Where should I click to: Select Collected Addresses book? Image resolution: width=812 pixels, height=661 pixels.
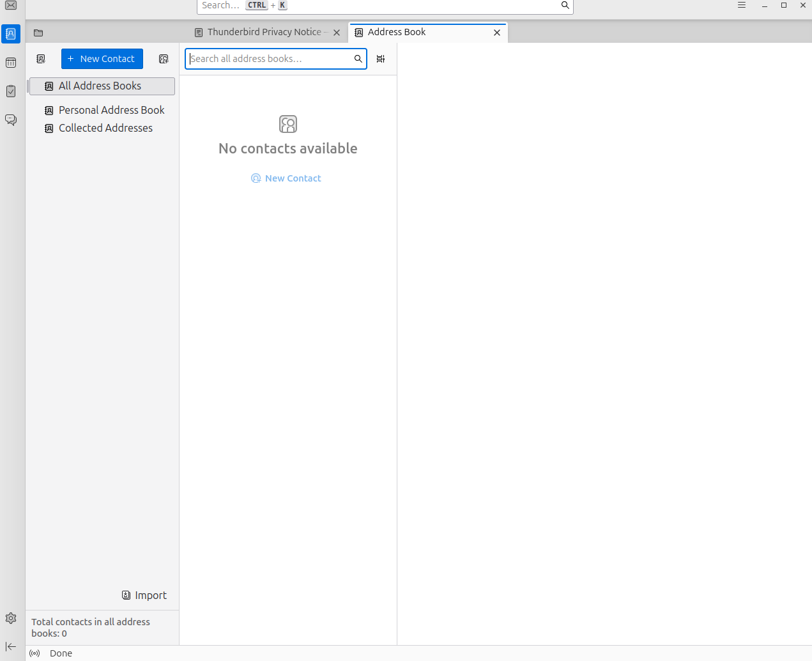click(x=105, y=128)
